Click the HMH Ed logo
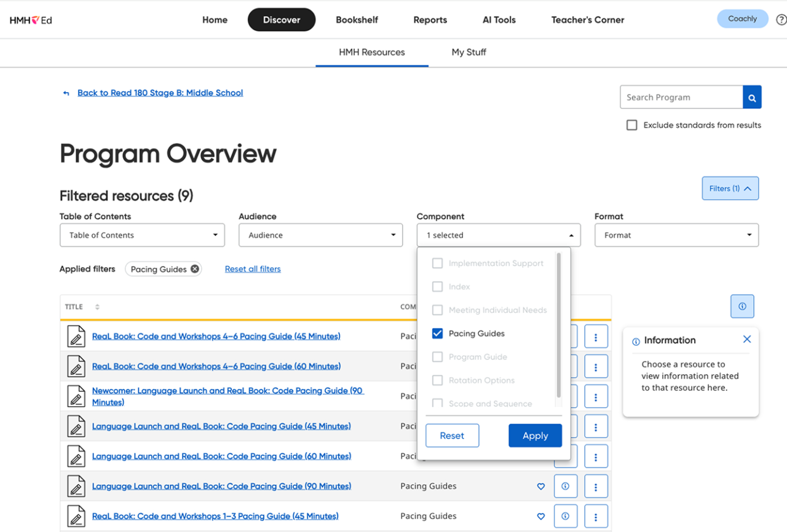Screen dimensions: 787x532 31,20
